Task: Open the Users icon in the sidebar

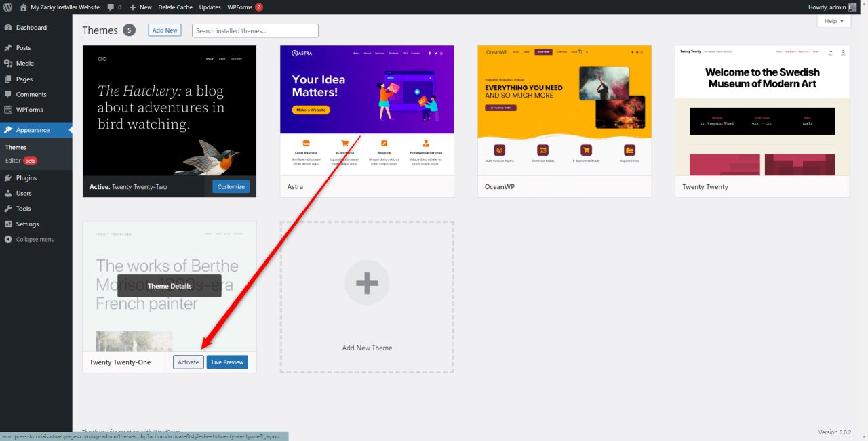Action: pos(9,193)
